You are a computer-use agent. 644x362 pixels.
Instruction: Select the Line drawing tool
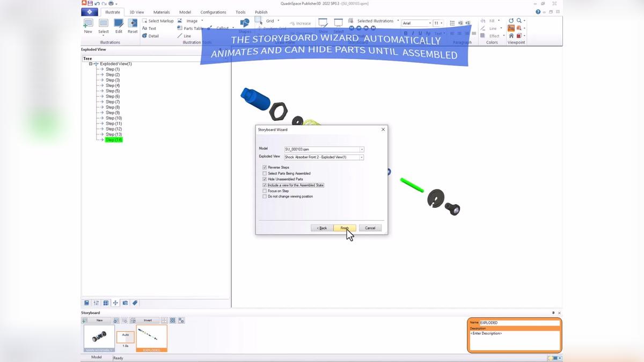click(184, 36)
